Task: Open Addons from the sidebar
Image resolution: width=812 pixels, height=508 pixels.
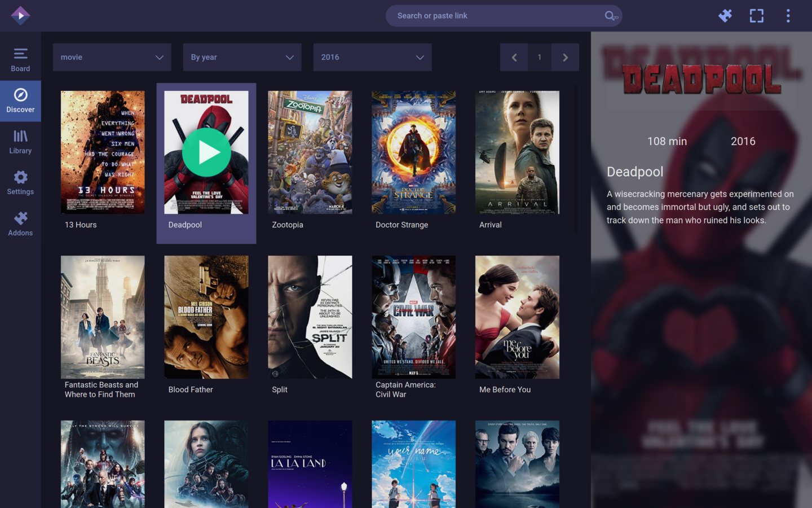Action: (20, 224)
